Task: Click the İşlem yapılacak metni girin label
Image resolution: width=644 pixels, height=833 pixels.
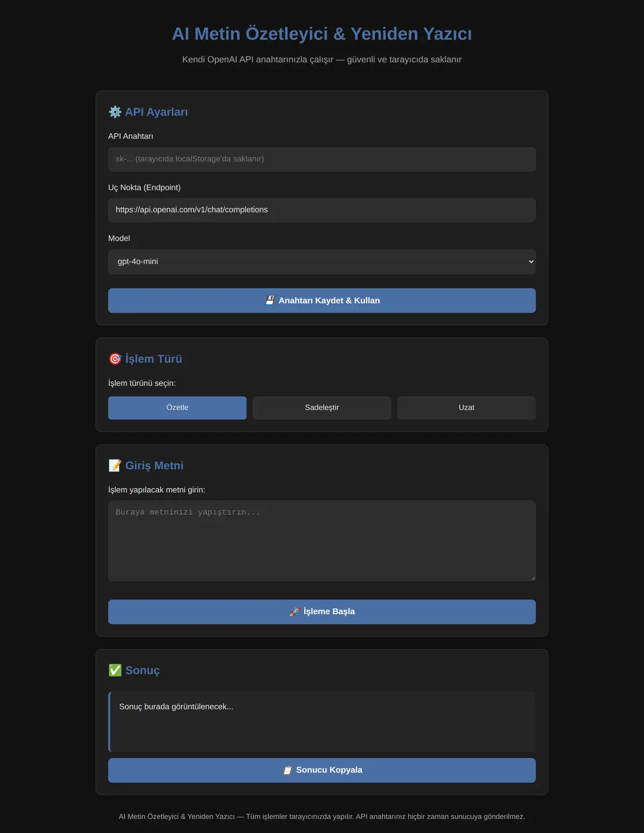Action: point(157,490)
